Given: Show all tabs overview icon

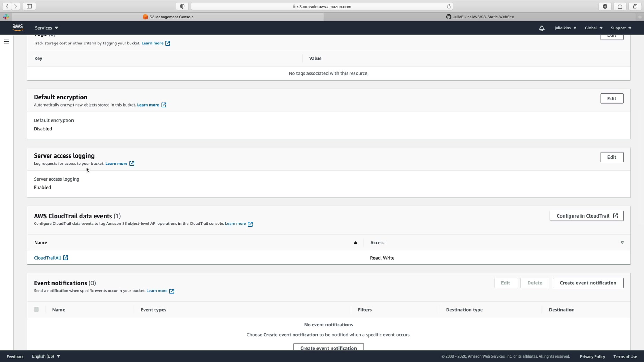Looking at the screenshot, I should 635,6.
